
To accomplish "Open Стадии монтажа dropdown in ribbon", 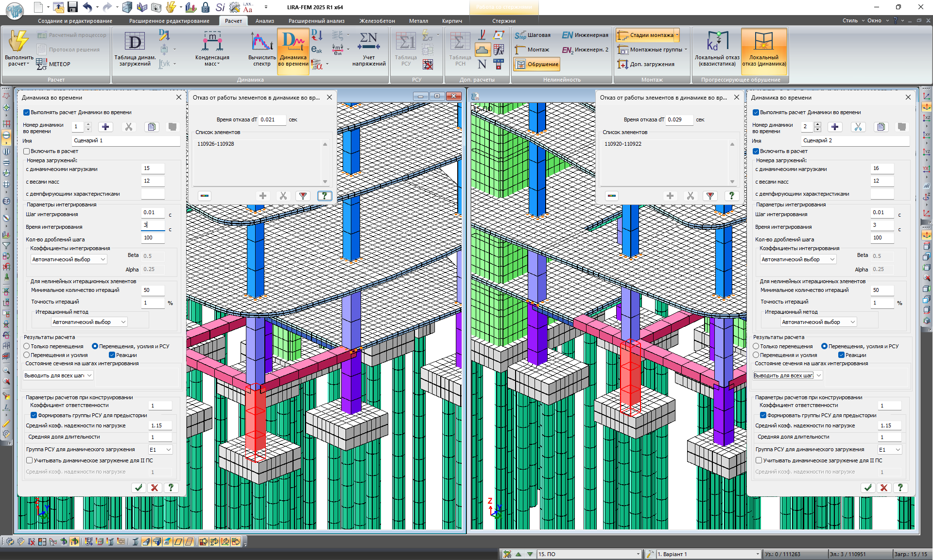I will point(676,35).
